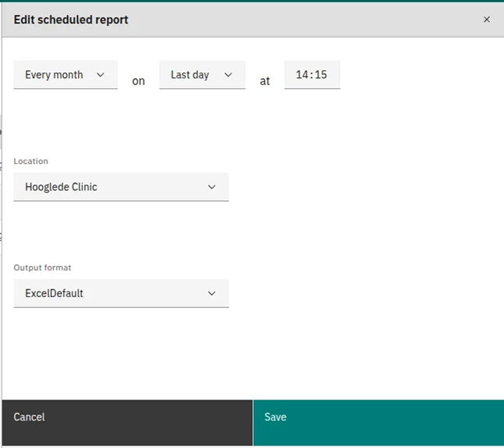Click the chevron beside Last day

point(228,75)
